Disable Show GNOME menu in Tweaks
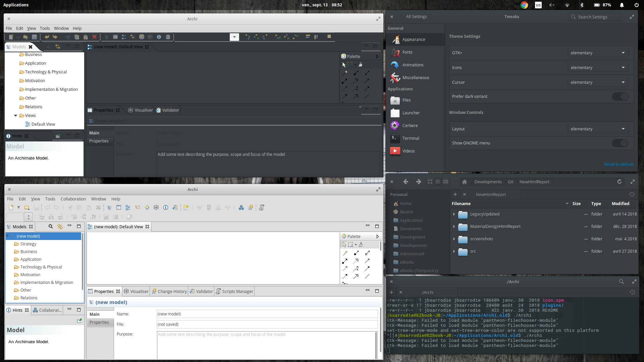The image size is (644, 362). [620, 143]
